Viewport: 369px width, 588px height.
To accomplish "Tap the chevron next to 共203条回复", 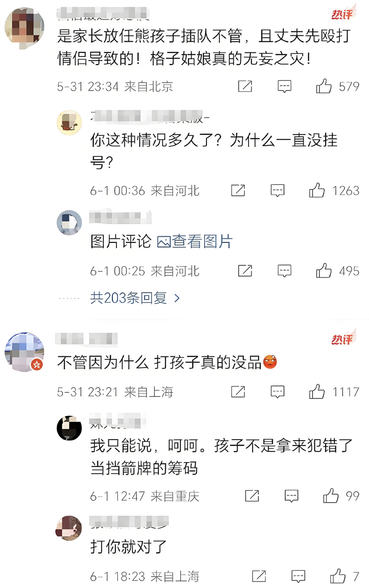I will click(176, 298).
